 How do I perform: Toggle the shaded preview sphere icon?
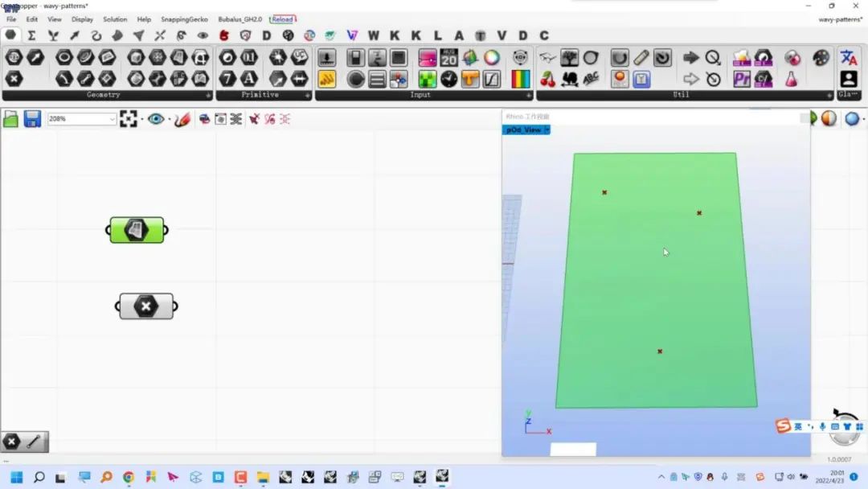tap(829, 119)
